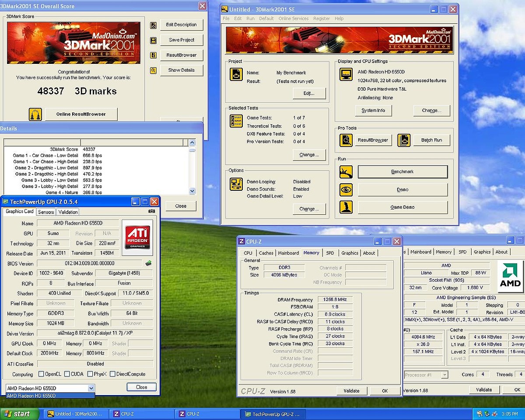The width and height of the screenshot is (525, 420).
Task: Open the Edit menu in 3DMark2001
Action: 238,19
